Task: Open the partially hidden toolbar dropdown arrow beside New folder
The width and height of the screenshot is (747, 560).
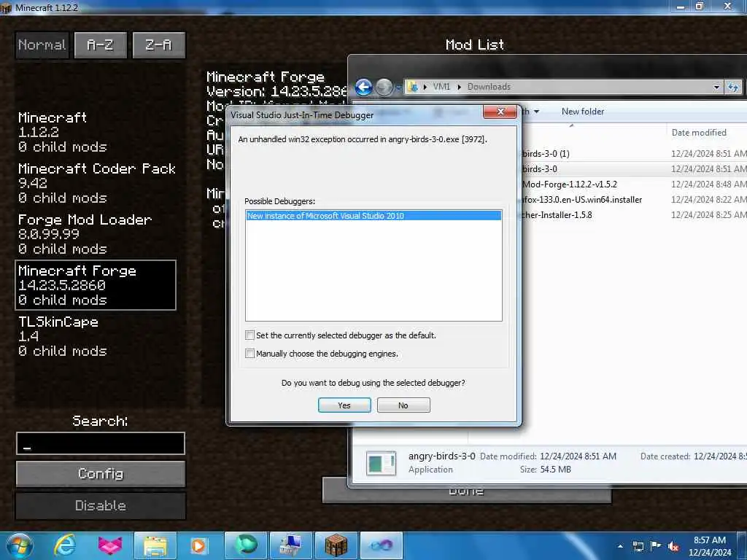Action: click(x=536, y=112)
